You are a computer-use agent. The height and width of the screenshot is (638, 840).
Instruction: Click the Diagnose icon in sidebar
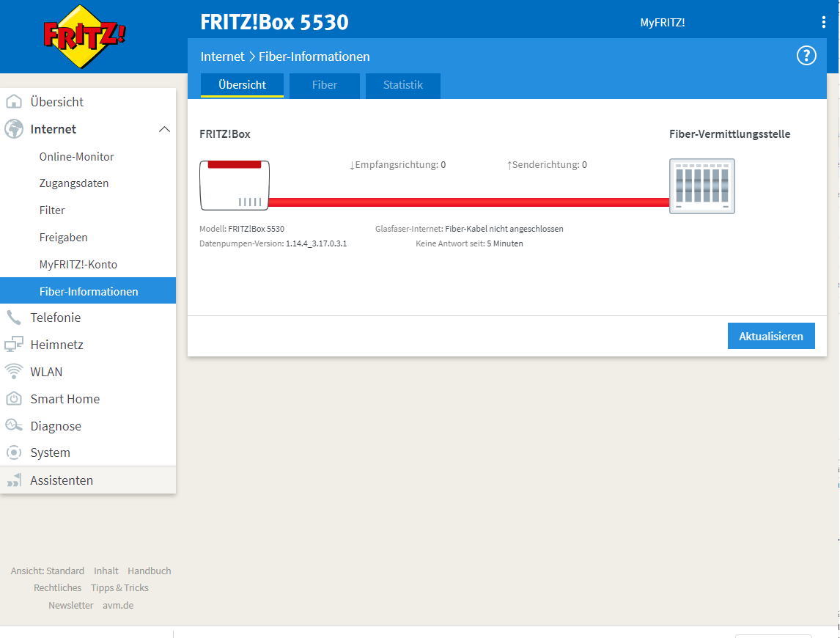pos(14,426)
